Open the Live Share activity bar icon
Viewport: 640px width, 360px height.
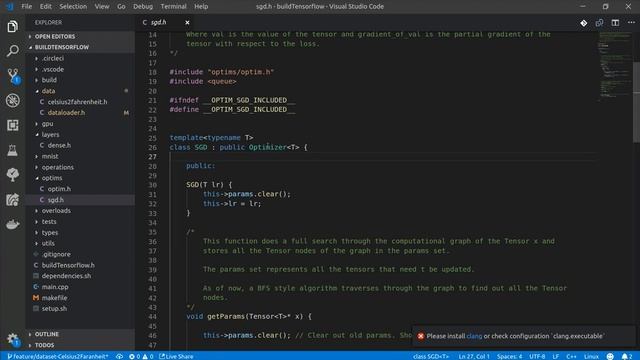[x=12, y=200]
